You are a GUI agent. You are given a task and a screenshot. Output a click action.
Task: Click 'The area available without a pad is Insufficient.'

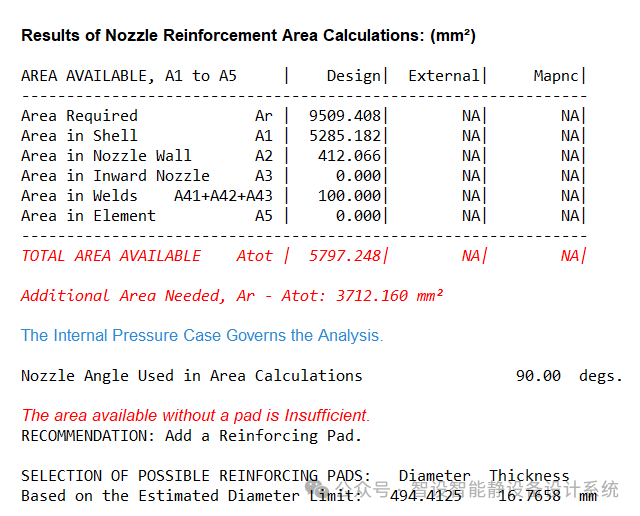pos(196,416)
